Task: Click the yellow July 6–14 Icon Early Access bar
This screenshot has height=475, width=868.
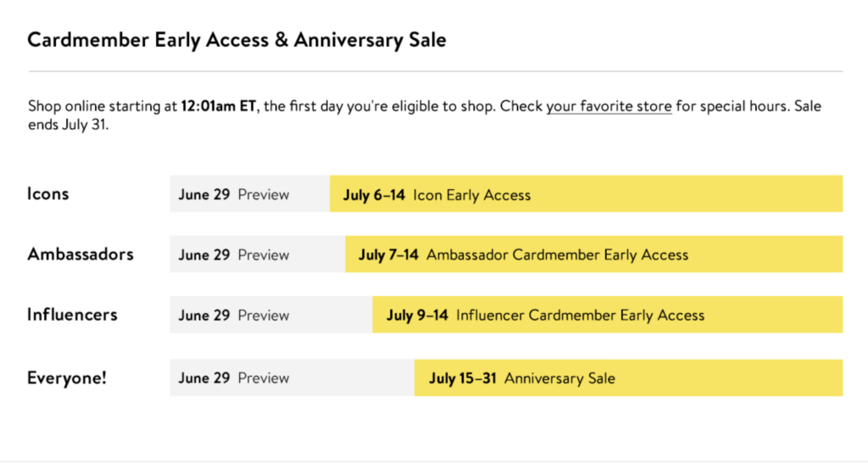Action: click(587, 193)
